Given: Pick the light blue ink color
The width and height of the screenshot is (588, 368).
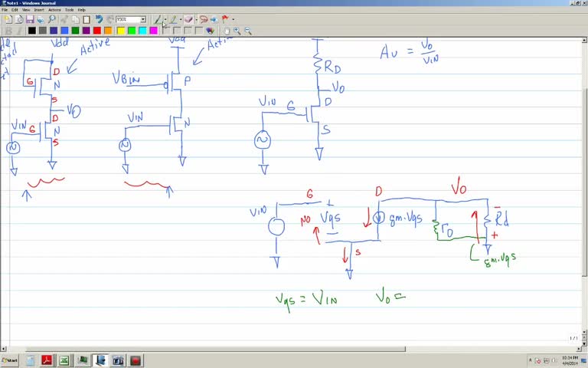Looking at the screenshot, I should [64, 31].
